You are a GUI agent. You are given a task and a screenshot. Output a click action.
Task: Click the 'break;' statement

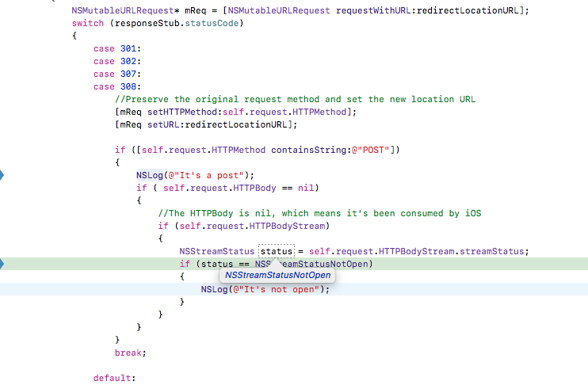(x=131, y=353)
